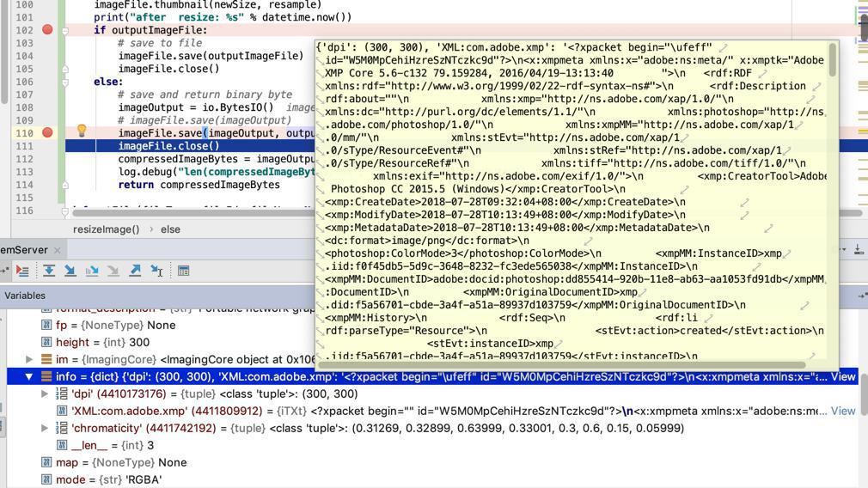
Task: Click the icon of the __len__ row
Action: pos(62,445)
